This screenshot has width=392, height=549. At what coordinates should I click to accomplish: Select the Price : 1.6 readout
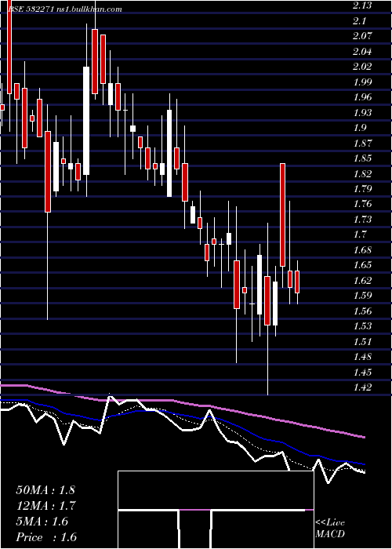(x=46, y=537)
